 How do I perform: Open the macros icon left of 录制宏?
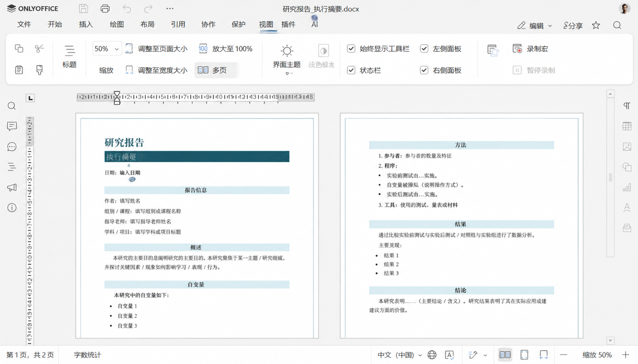[493, 50]
